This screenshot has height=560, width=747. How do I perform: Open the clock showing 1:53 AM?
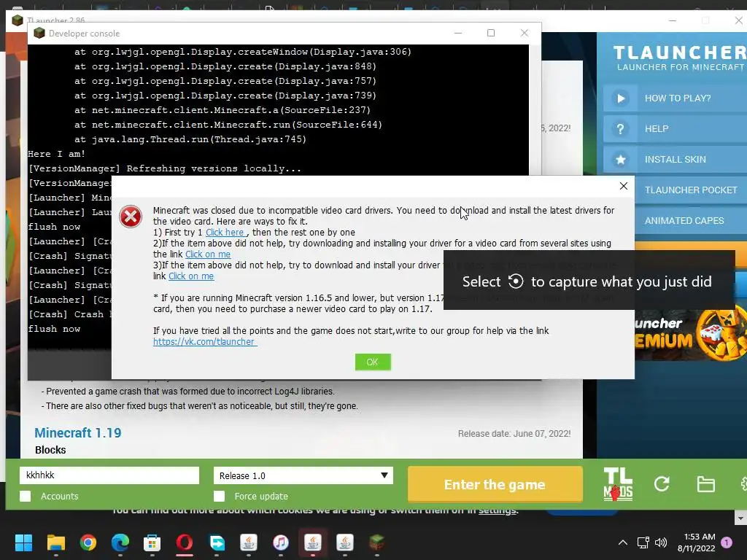tap(696, 542)
